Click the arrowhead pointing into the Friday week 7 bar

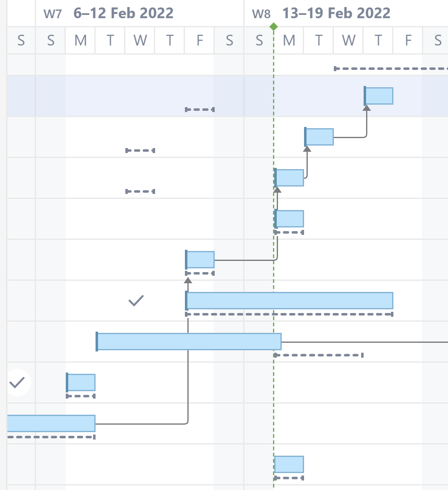(188, 280)
